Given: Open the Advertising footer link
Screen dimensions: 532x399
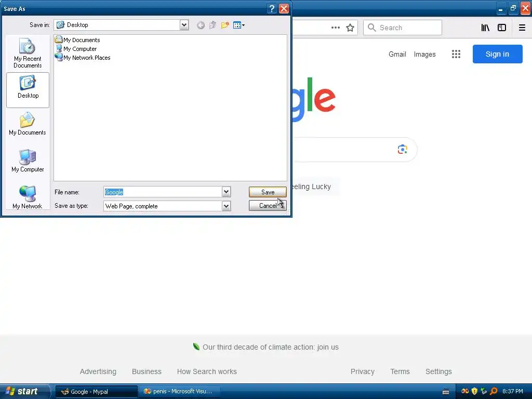Looking at the screenshot, I should coord(98,371).
